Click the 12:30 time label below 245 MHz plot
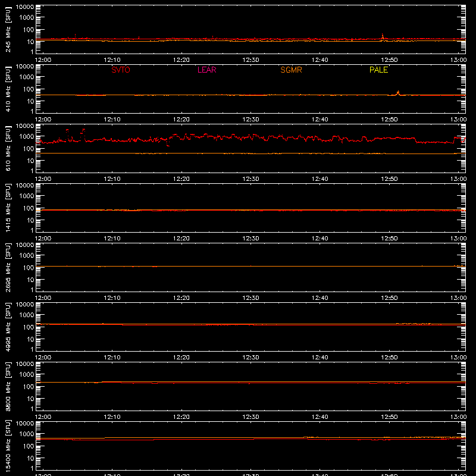 250,60
